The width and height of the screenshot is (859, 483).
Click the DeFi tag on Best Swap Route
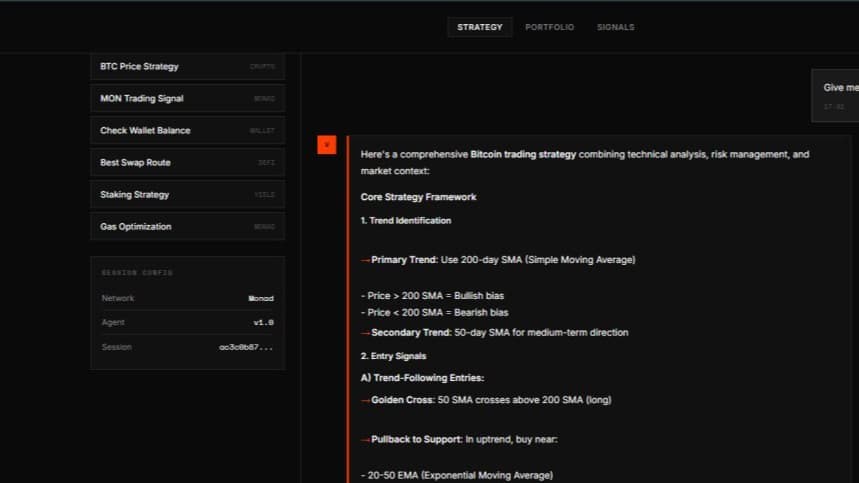coord(264,163)
